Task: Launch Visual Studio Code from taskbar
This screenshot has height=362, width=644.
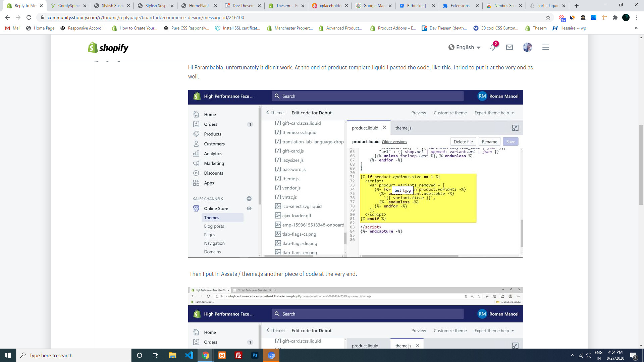Action: click(189, 355)
